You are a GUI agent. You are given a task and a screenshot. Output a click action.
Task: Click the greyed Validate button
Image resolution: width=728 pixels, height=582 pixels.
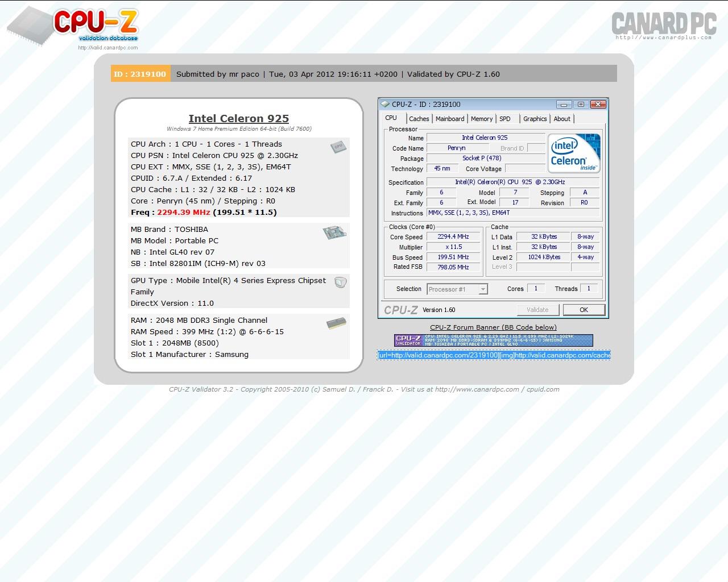click(x=537, y=310)
